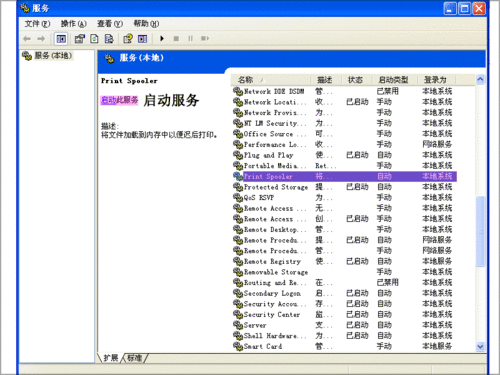500x375 pixels.
Task: Click gear icon beside Remote Registry
Action: [238, 261]
